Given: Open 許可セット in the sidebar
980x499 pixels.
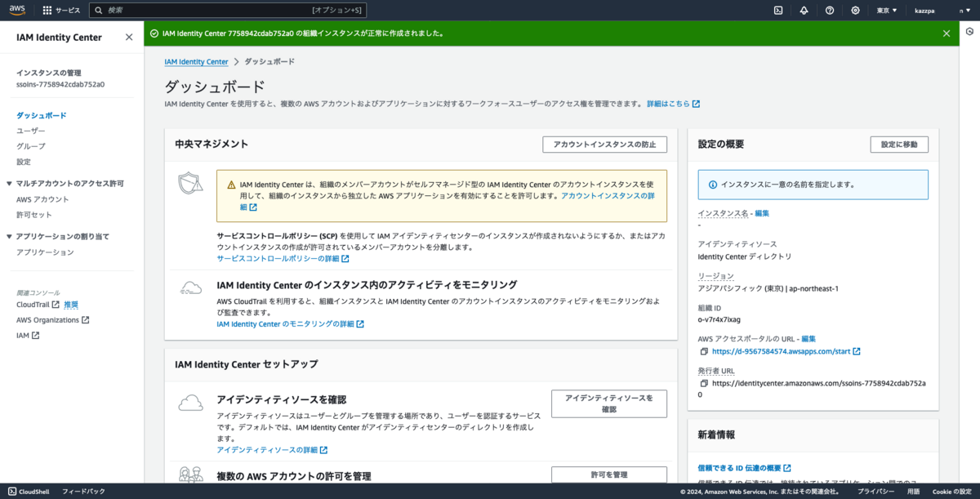Looking at the screenshot, I should click(34, 215).
